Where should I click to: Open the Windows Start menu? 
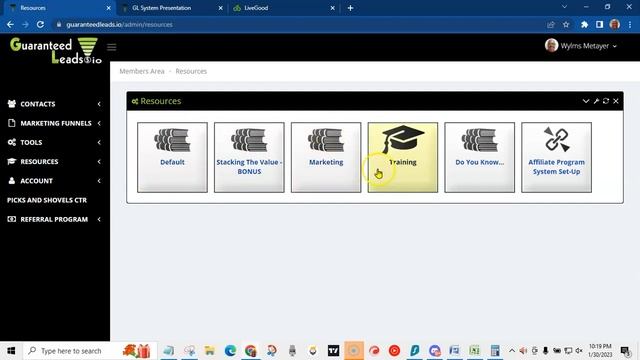[x=11, y=351]
